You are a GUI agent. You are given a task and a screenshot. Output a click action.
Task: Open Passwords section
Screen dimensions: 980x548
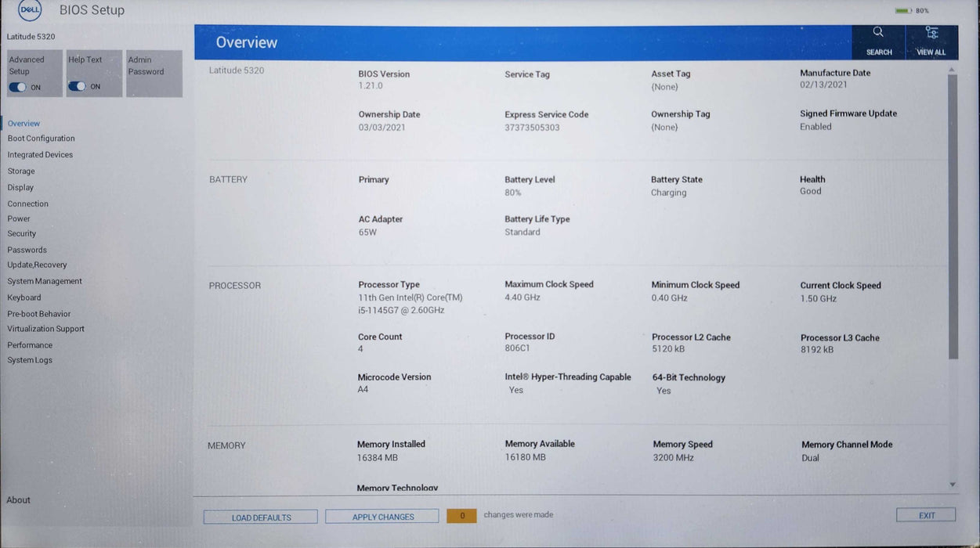click(27, 251)
